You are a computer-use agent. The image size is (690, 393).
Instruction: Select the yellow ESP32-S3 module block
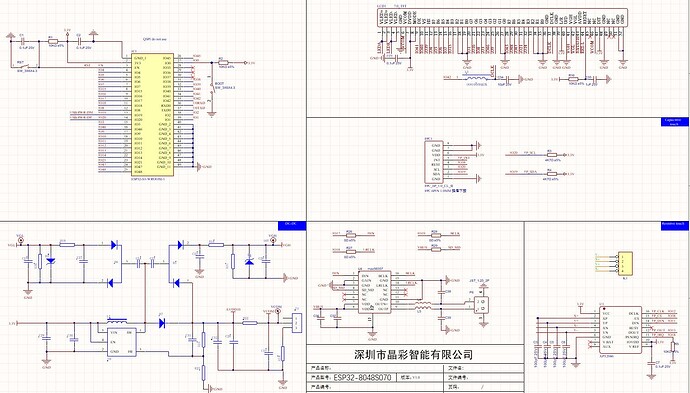pos(153,115)
